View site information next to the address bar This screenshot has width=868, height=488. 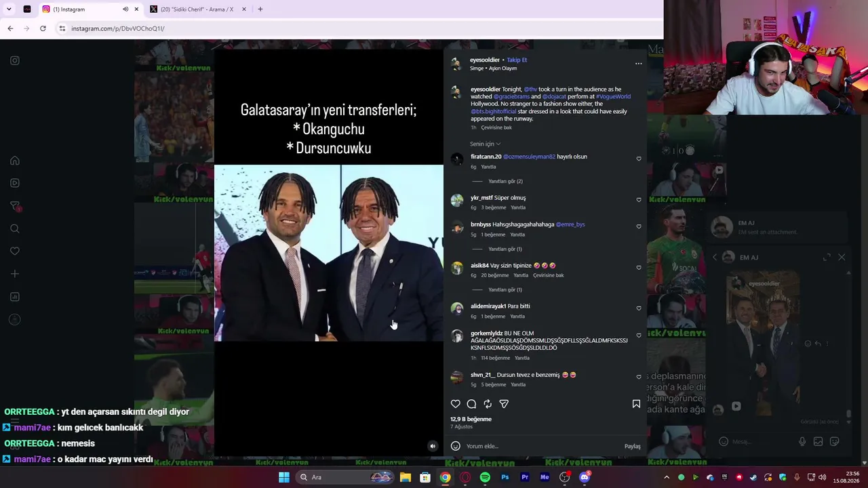(x=62, y=28)
